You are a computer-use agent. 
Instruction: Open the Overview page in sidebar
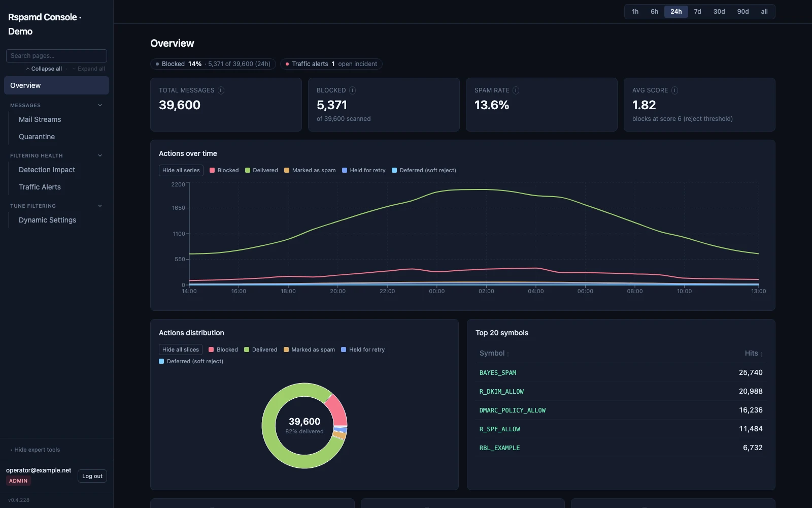pyautogui.click(x=56, y=85)
